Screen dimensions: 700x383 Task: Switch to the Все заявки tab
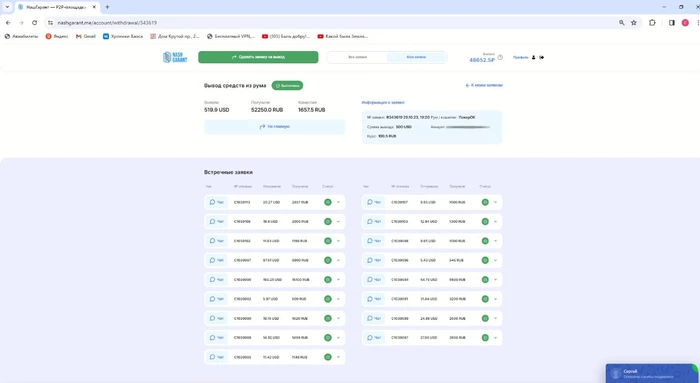[358, 57]
